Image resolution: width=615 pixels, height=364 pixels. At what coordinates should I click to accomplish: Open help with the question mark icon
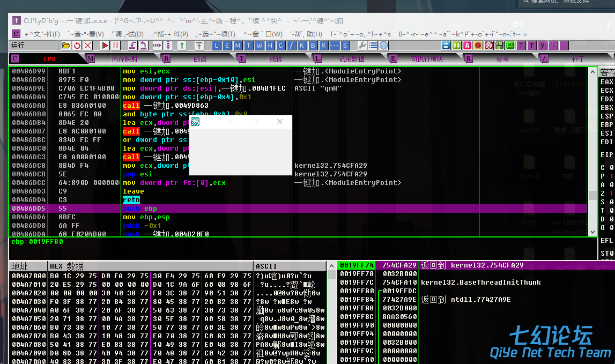[383, 46]
